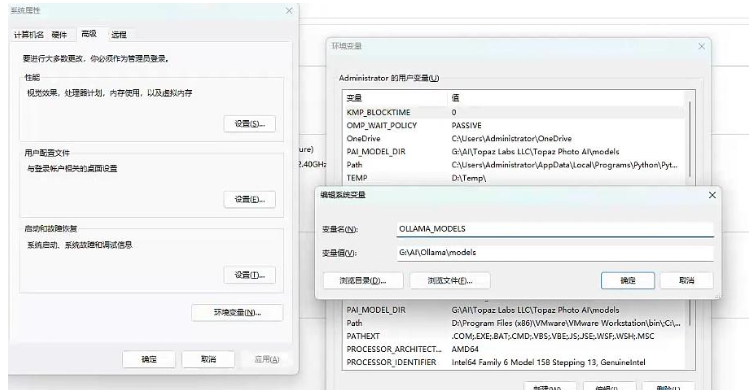Close the 环境变量 window

pos(701,46)
